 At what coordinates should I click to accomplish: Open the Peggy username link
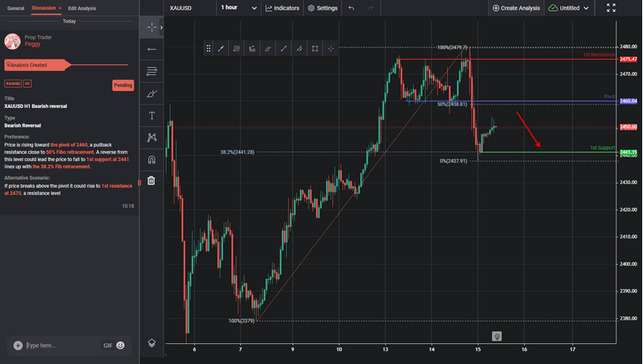coord(32,44)
